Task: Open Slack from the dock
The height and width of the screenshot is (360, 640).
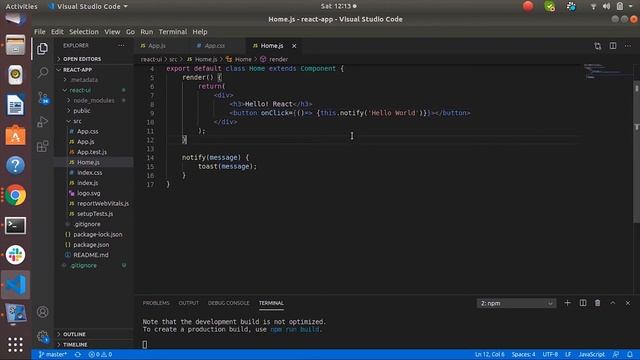Action: (x=16, y=255)
